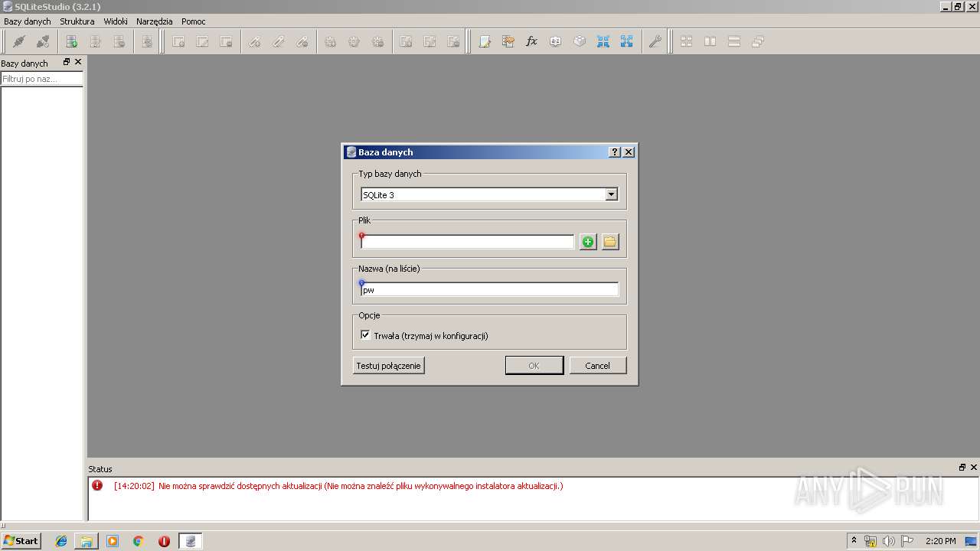This screenshot has width=980, height=551.
Task: Close the Bazy danych side panel
Action: [77, 62]
